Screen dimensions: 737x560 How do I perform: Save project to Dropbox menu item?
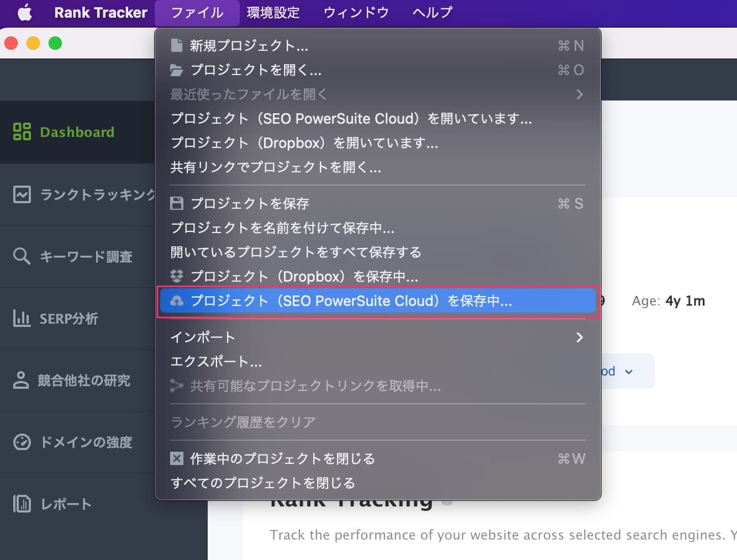tap(378, 276)
